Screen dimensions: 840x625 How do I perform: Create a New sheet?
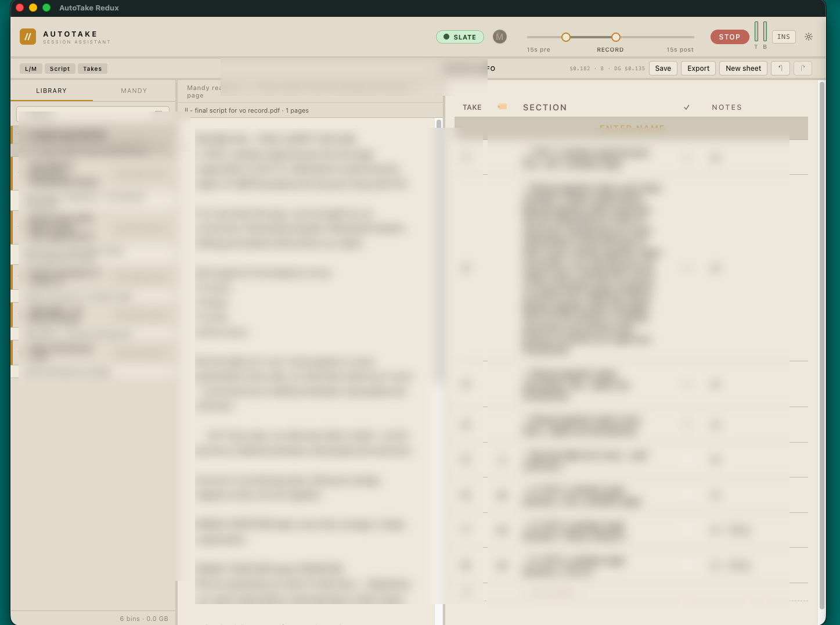(x=743, y=69)
